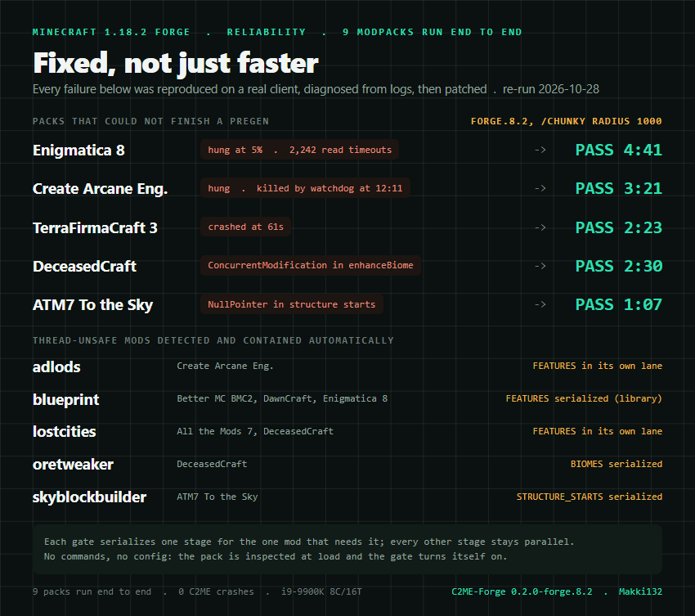Click the "PASS 2:30" result
The image size is (695, 616).
click(x=618, y=266)
